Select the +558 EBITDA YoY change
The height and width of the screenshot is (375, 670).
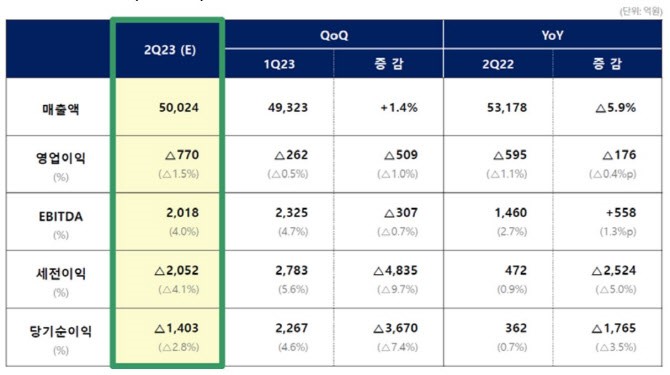(621, 212)
